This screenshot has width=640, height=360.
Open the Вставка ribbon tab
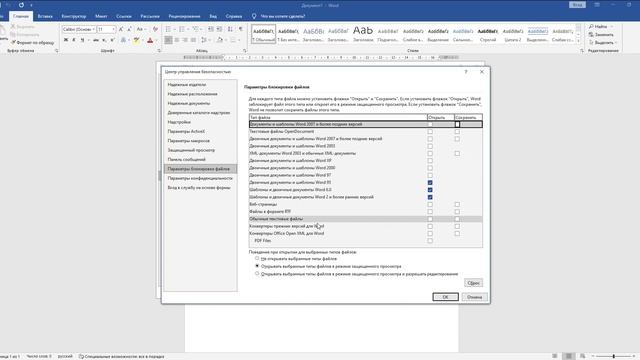tap(45, 16)
